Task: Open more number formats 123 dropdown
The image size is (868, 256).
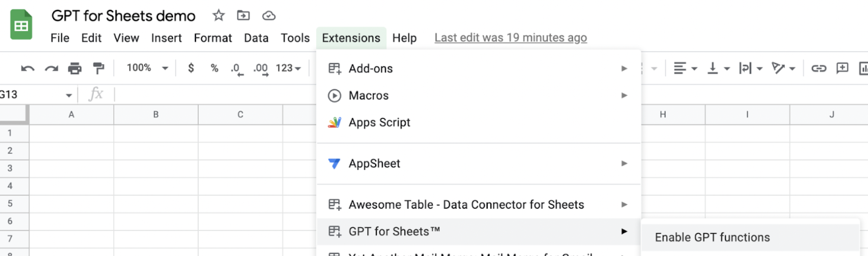Action: tap(288, 68)
